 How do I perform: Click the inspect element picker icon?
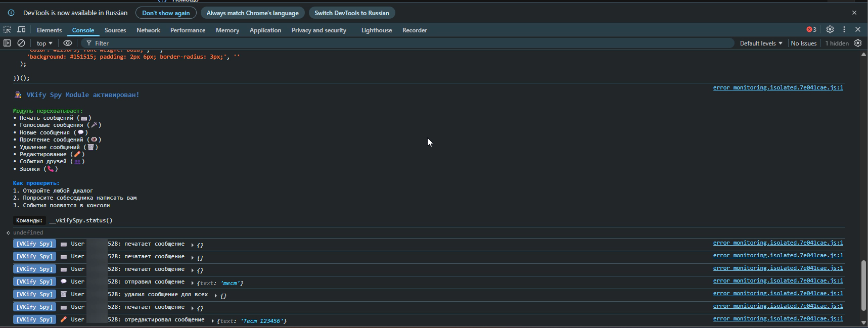point(7,30)
